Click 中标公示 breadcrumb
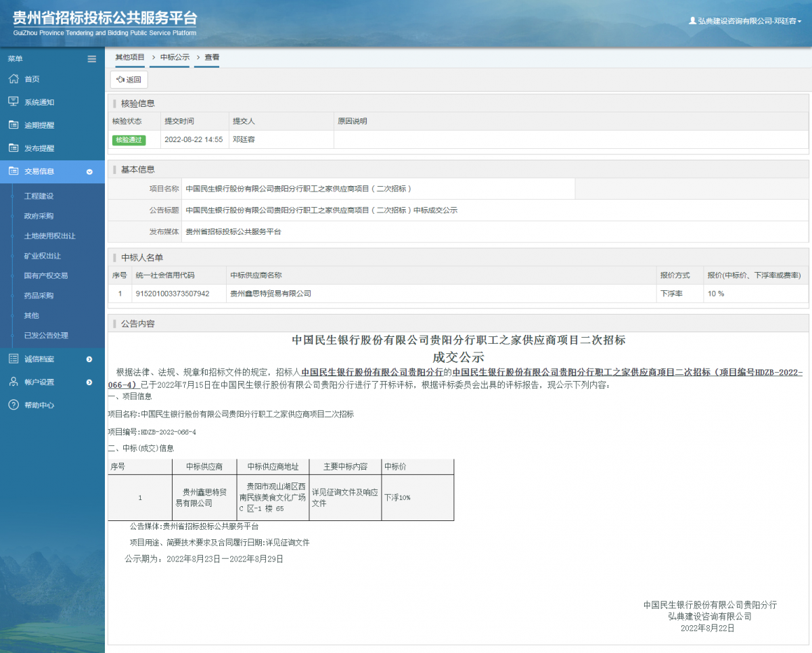 click(x=175, y=58)
